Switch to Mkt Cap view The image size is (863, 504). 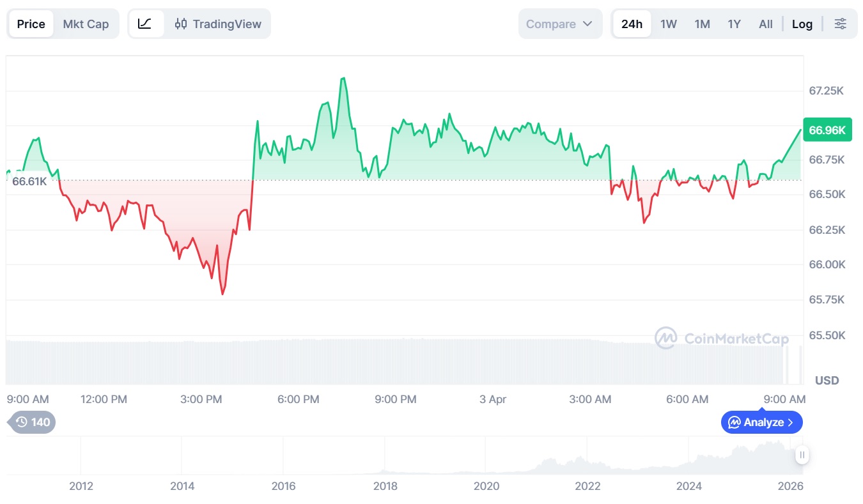coord(86,24)
